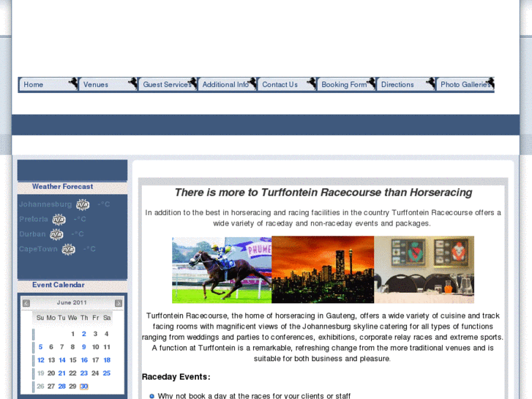Select June 9 in the calendar
532x399 pixels.
(x=84, y=347)
